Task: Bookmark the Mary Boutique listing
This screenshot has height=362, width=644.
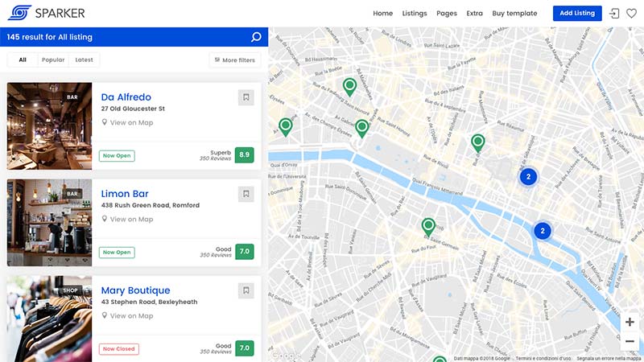Action: point(246,290)
